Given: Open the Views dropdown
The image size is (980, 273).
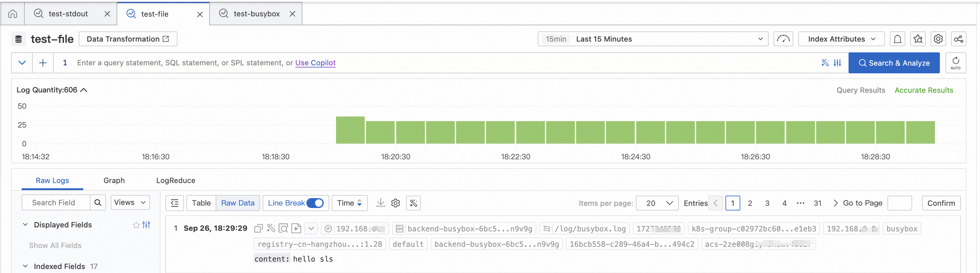Looking at the screenshot, I should point(130,202).
